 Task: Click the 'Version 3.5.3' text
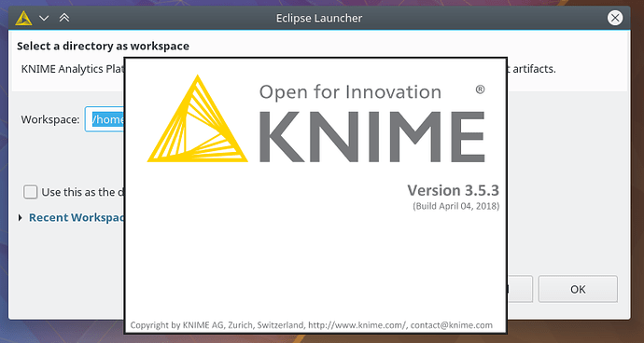click(453, 190)
